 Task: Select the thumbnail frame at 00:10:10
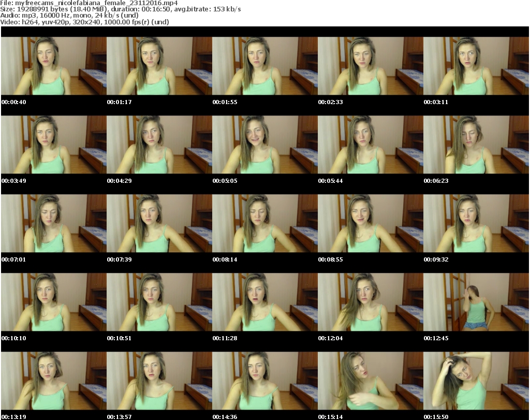click(54, 302)
